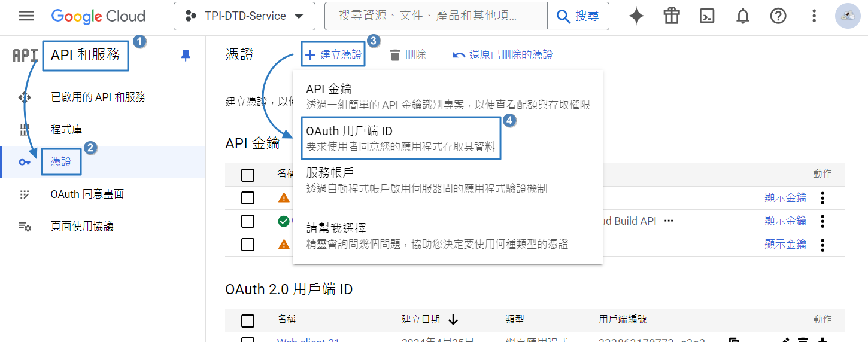The image size is (868, 342).
Task: Click the sort arrow next to 建立日期
Action: [x=453, y=320]
